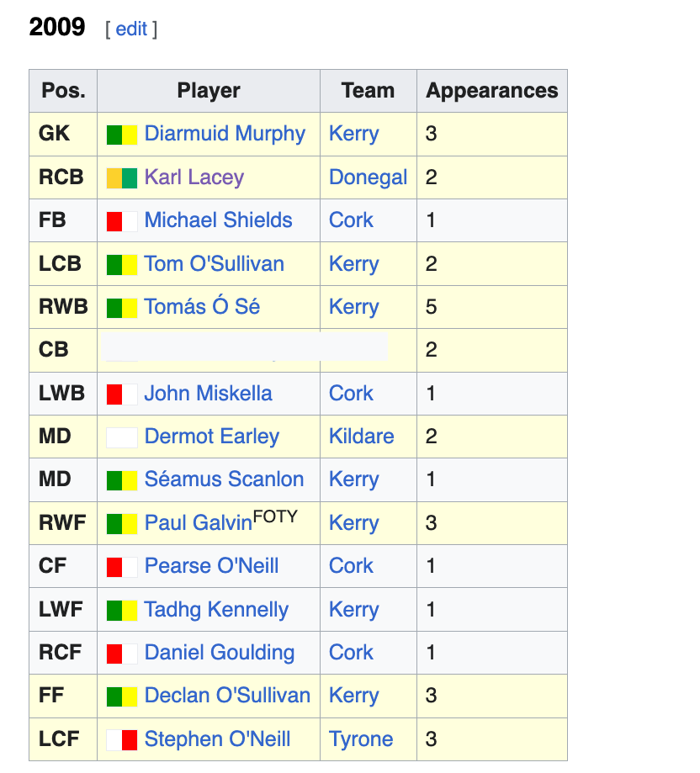
Task: Click the Kerry flag beside Diarmuid Murphy
Action: tap(122, 135)
